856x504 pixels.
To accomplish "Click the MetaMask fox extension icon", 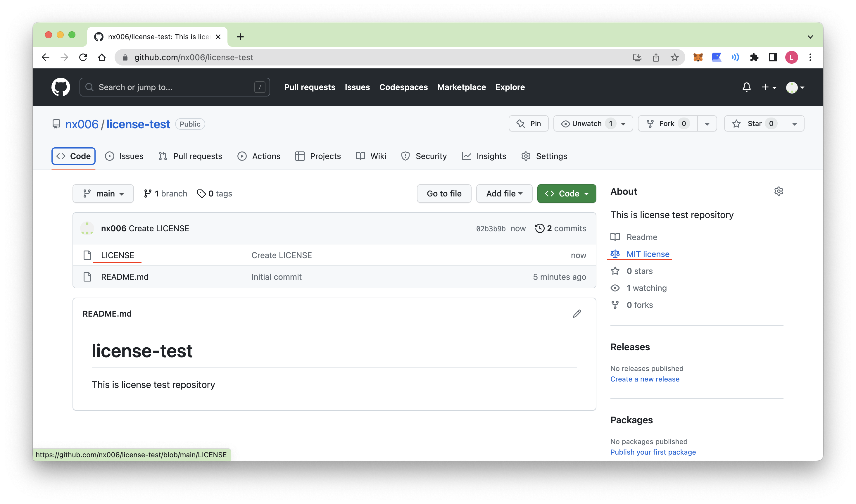I will [x=698, y=57].
